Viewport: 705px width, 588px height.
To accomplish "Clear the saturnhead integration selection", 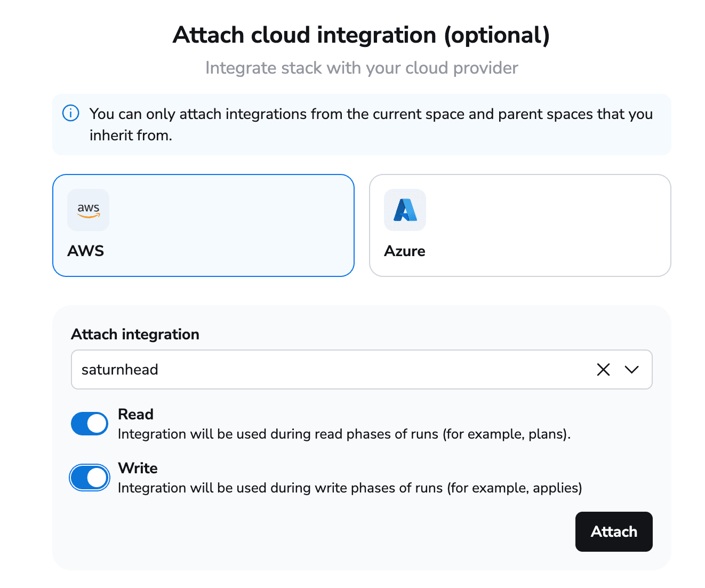I will click(603, 369).
